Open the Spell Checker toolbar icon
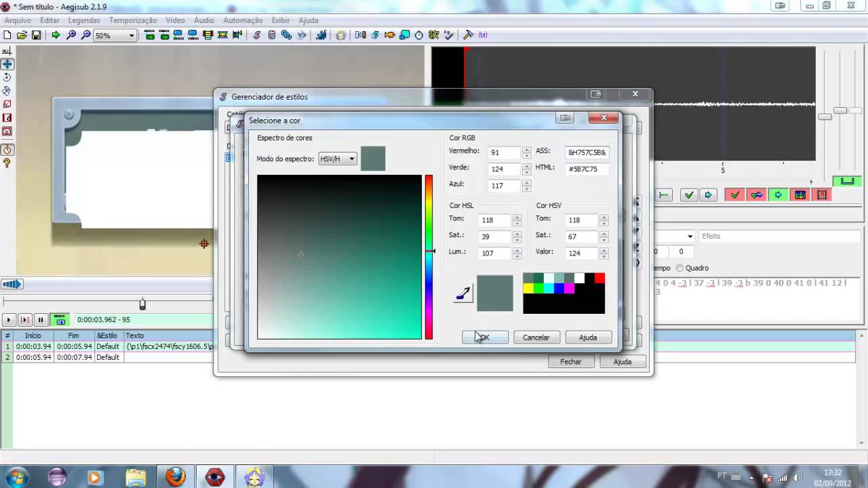The image size is (868, 488). (448, 35)
